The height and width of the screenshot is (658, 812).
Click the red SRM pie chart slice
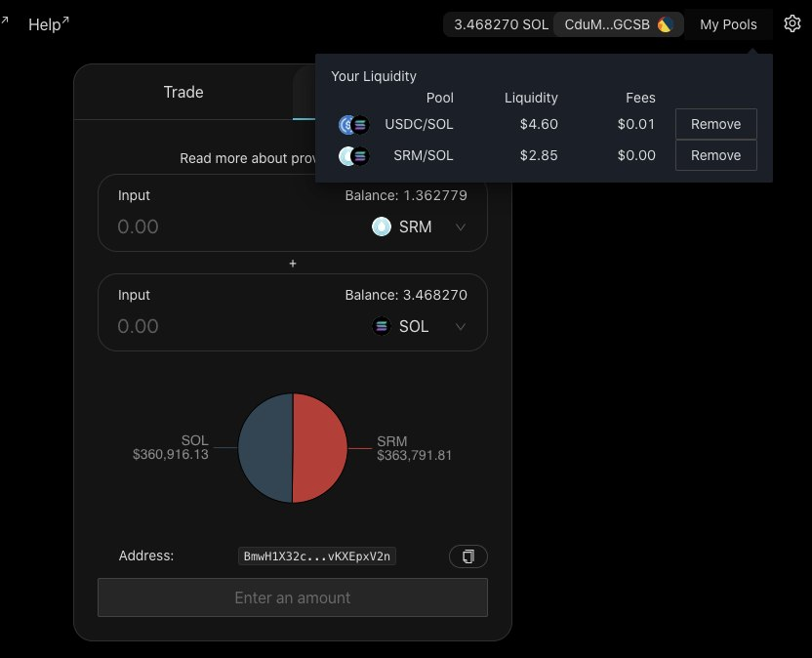tap(319, 448)
